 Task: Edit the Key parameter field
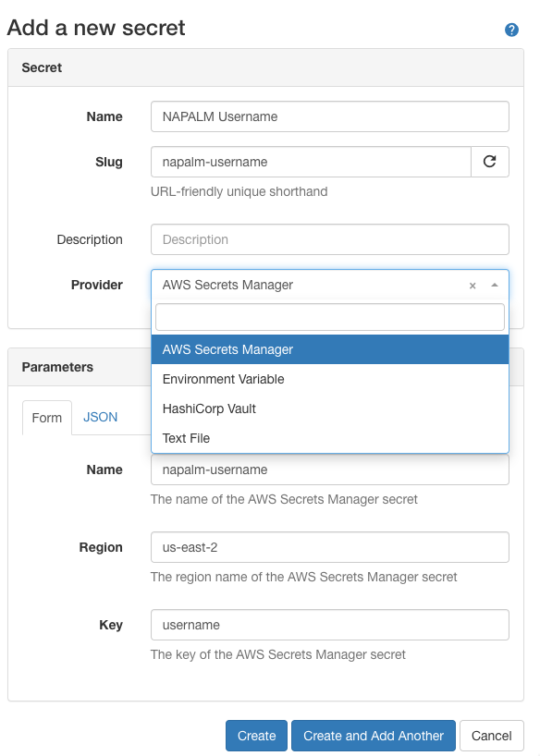coord(330,625)
